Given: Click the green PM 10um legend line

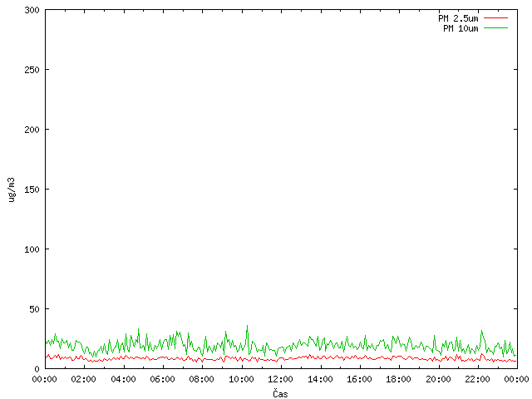Looking at the screenshot, I should pos(495,28).
